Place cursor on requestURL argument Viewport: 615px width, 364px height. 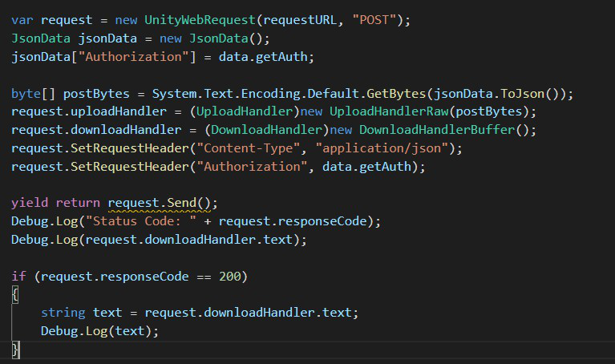click(300, 20)
